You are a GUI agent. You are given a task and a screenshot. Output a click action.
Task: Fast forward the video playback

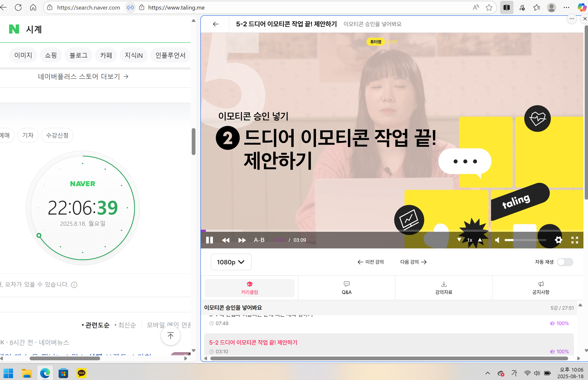point(242,240)
